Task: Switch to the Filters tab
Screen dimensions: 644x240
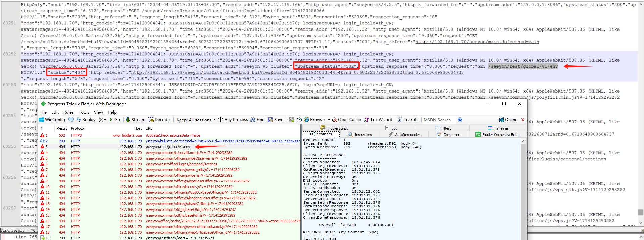Action: tap(443, 128)
